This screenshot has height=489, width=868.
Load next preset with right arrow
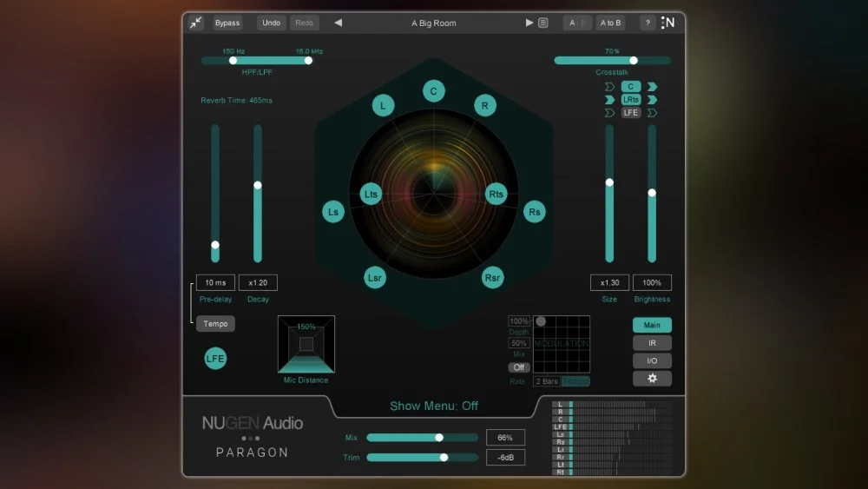tap(529, 23)
